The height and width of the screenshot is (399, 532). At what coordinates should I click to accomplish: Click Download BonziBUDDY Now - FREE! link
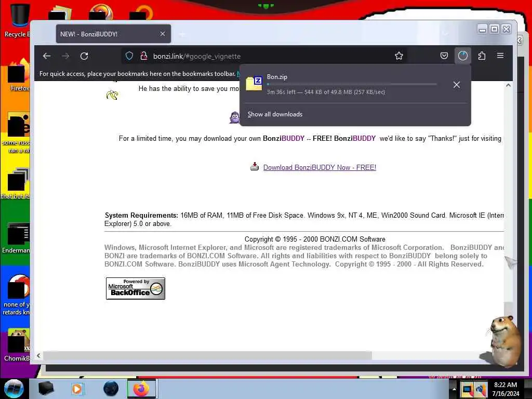coord(320,167)
